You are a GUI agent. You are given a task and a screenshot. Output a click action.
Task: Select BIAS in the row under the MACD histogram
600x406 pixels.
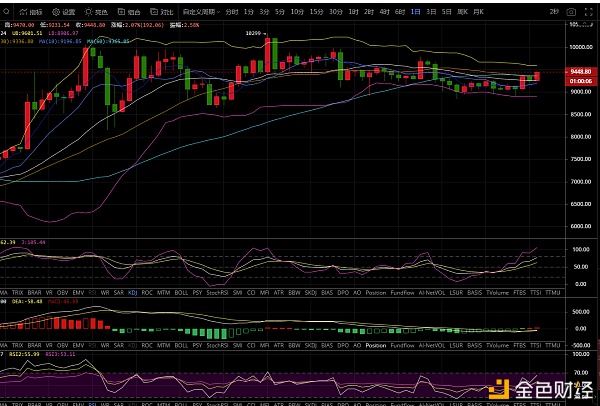pos(327,346)
